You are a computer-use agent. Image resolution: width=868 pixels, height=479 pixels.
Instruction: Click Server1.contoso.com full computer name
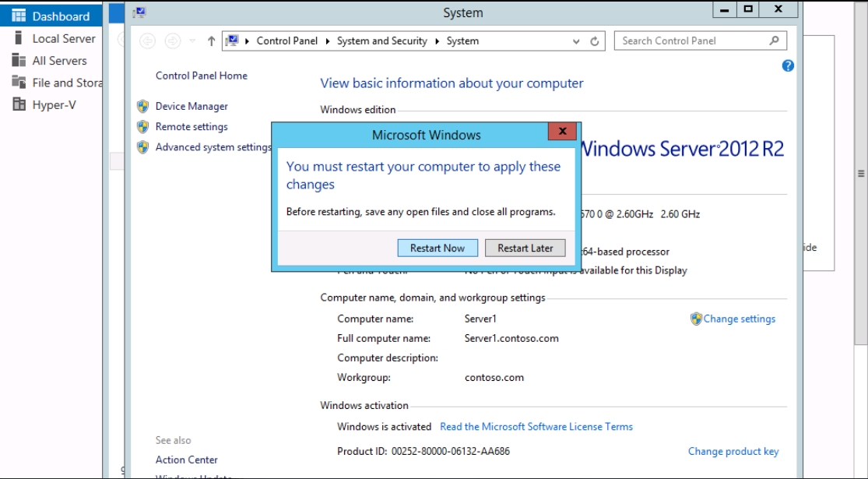coord(511,338)
